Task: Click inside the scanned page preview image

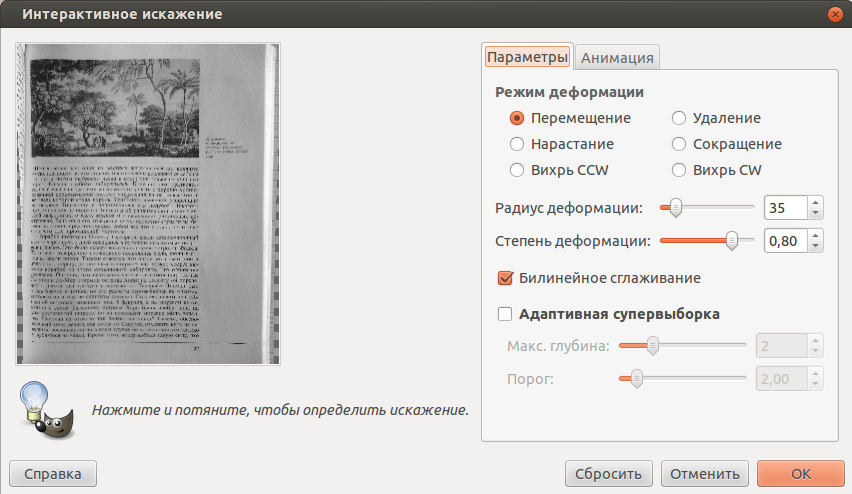Action: [x=147, y=203]
